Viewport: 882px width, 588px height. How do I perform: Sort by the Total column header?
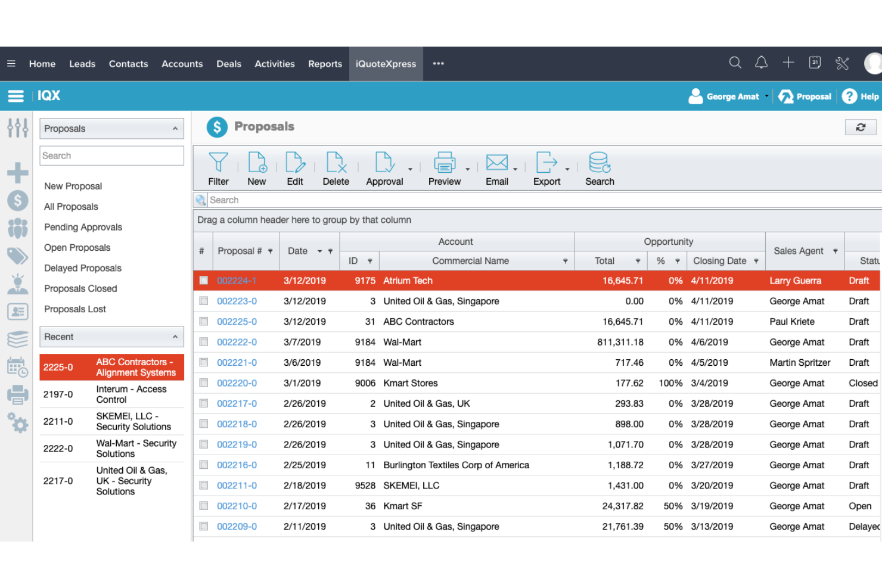(604, 261)
